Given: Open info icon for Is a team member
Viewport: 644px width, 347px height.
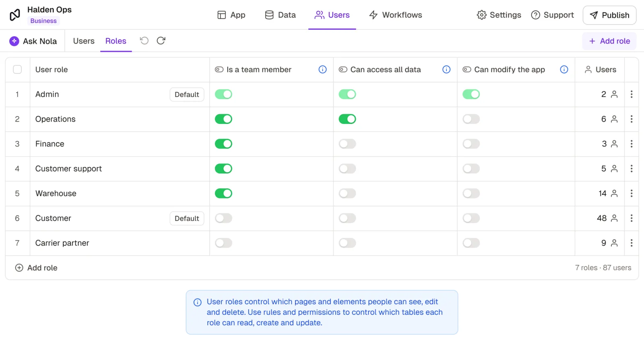Looking at the screenshot, I should click(322, 70).
